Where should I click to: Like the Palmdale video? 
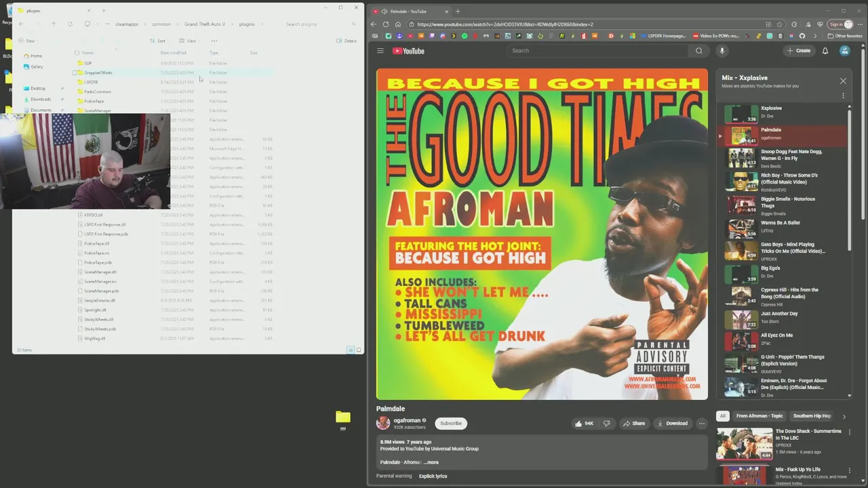584,424
